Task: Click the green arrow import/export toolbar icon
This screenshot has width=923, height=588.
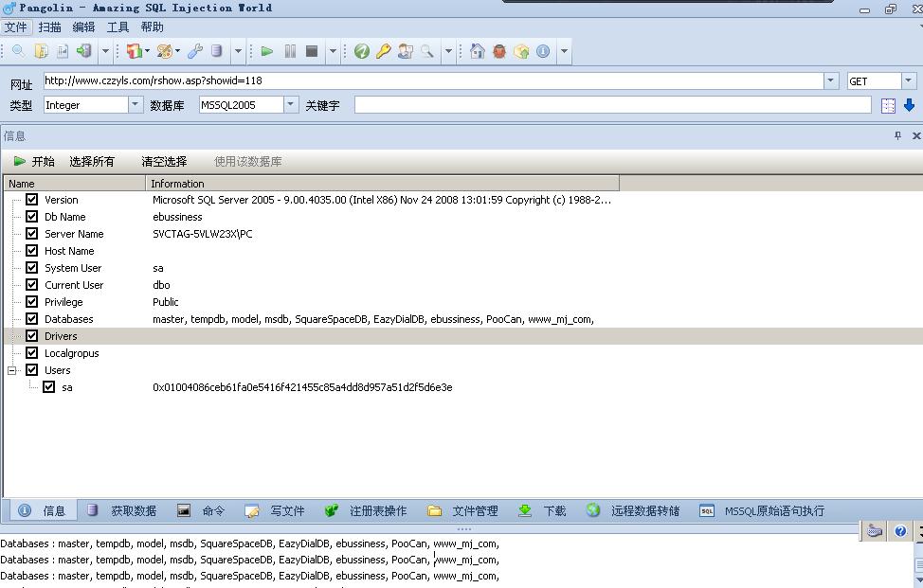Action: 84,51
